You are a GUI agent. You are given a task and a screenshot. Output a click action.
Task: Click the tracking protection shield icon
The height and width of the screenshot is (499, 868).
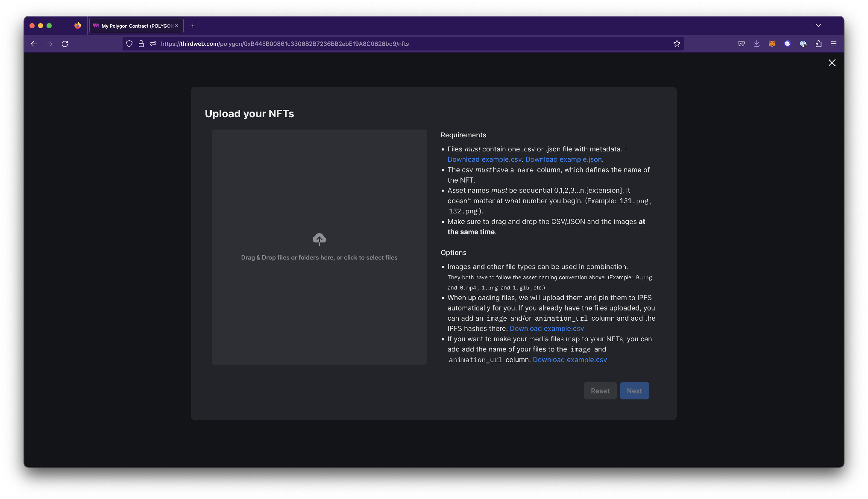(x=129, y=44)
